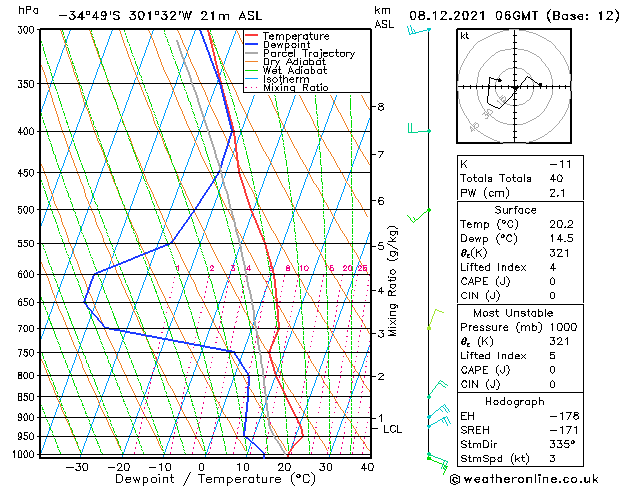
Task: Click the wind barb at 300 hPa
Action: (418, 30)
